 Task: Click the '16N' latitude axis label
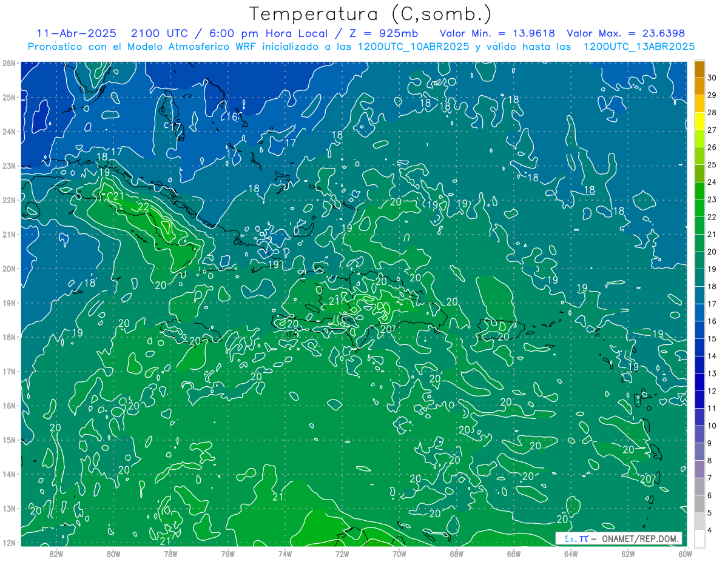point(8,406)
